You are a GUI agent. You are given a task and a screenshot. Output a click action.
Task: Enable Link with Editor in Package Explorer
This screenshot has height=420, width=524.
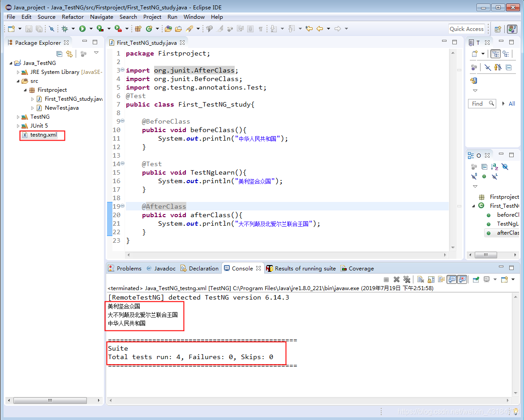69,54
